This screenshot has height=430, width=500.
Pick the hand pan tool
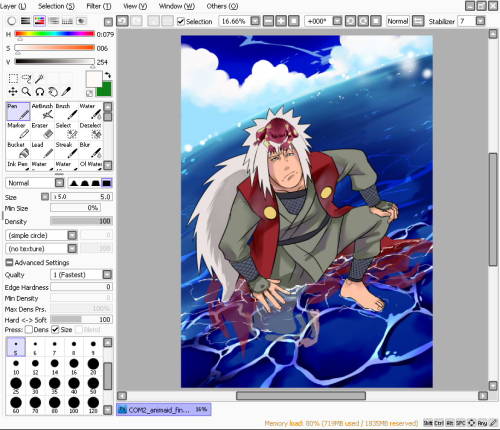53,91
